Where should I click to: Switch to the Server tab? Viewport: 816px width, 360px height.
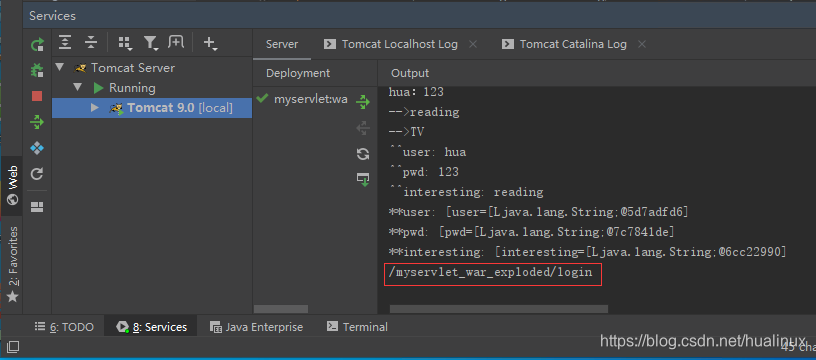[x=282, y=44]
